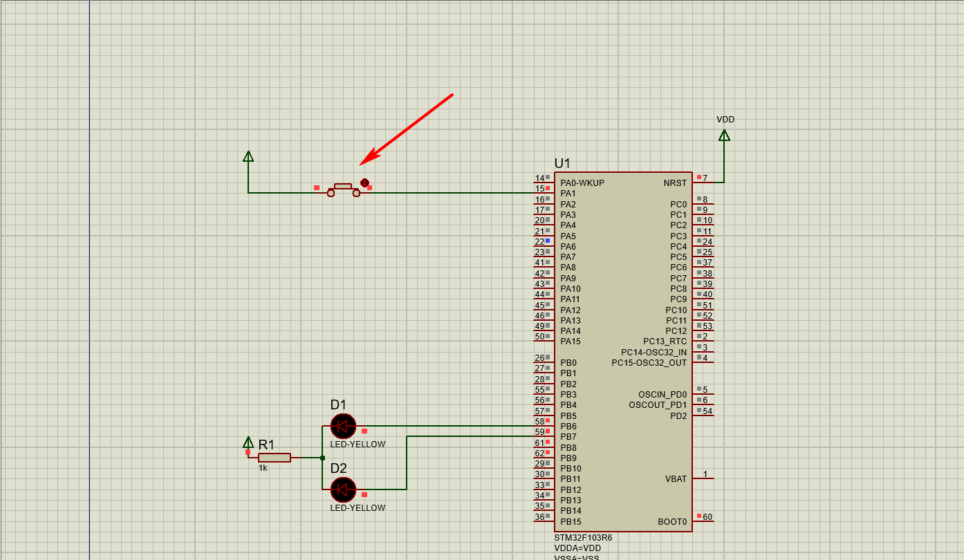This screenshot has height=560, width=964.
Task: Click the STM32F103R6 part name
Action: [x=583, y=538]
